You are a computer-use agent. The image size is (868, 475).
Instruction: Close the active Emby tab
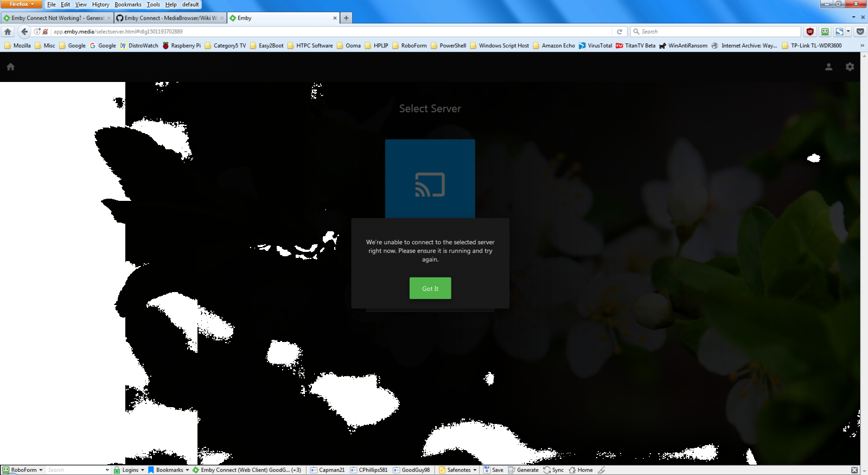point(335,18)
